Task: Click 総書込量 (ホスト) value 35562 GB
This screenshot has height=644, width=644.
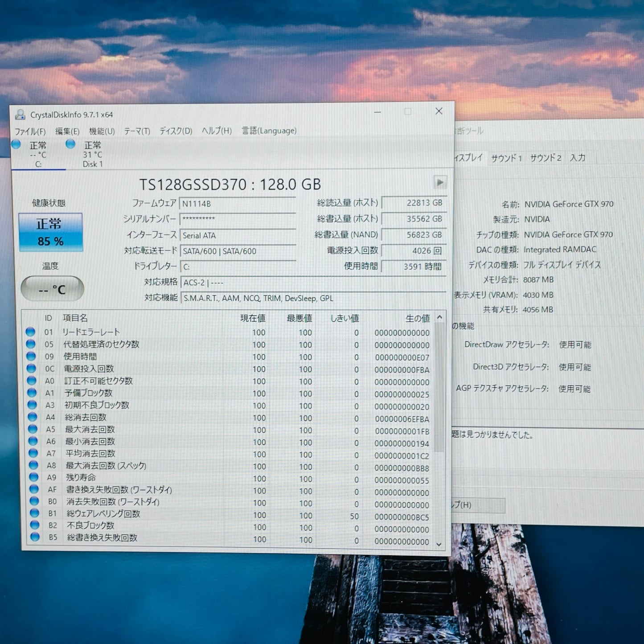Action: pyautogui.click(x=414, y=219)
